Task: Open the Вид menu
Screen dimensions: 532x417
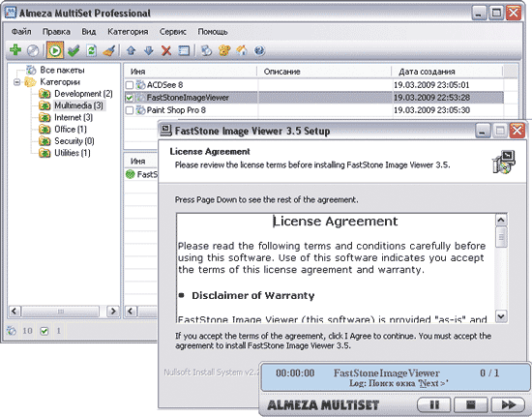Action: (89, 32)
